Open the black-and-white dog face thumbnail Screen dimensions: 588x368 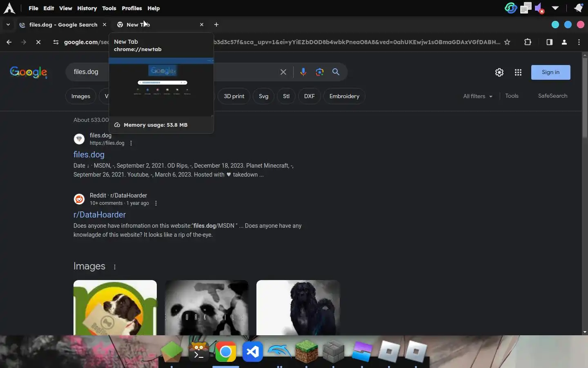point(207,307)
